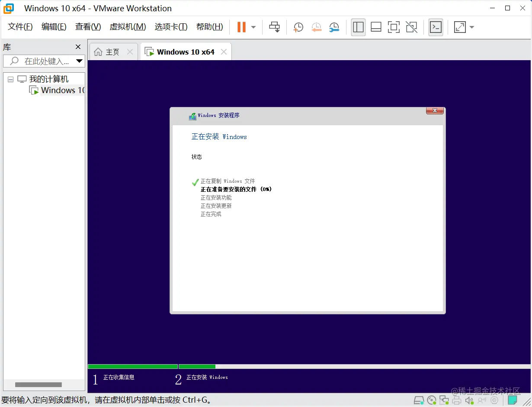Open the 查看(V) menu
This screenshot has height=407, width=532.
coord(88,27)
